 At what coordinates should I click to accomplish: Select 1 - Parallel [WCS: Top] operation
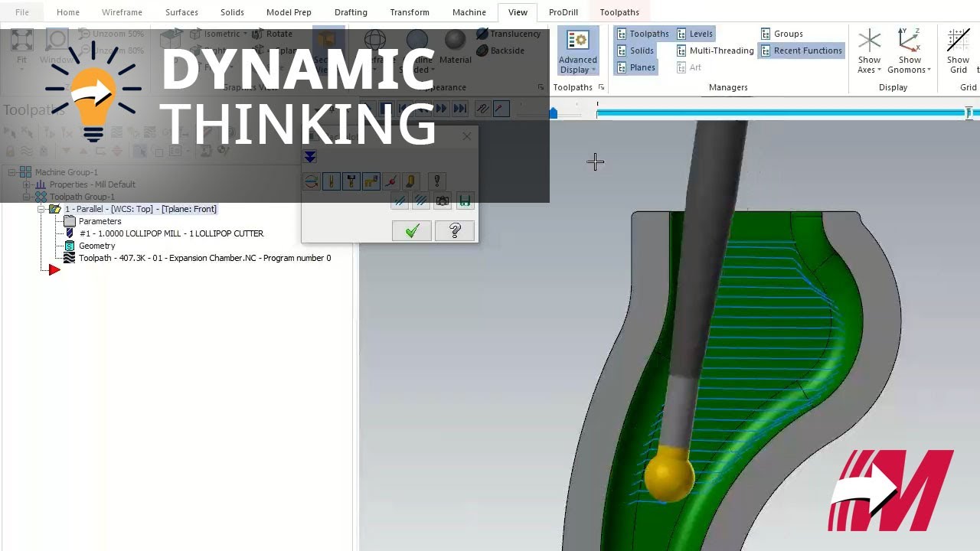click(x=140, y=209)
